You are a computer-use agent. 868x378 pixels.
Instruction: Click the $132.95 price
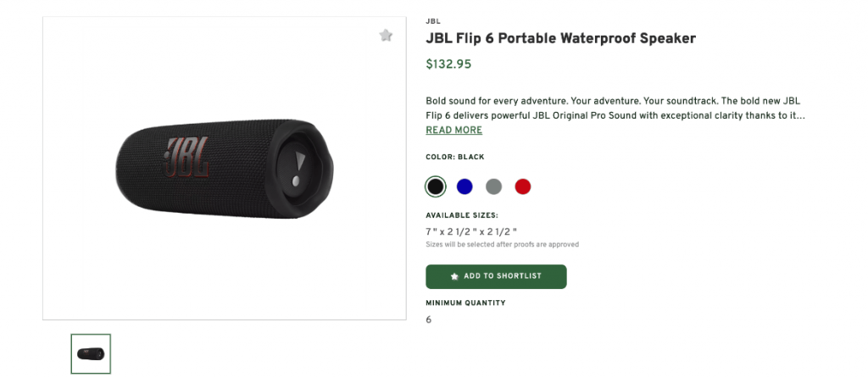coord(448,64)
